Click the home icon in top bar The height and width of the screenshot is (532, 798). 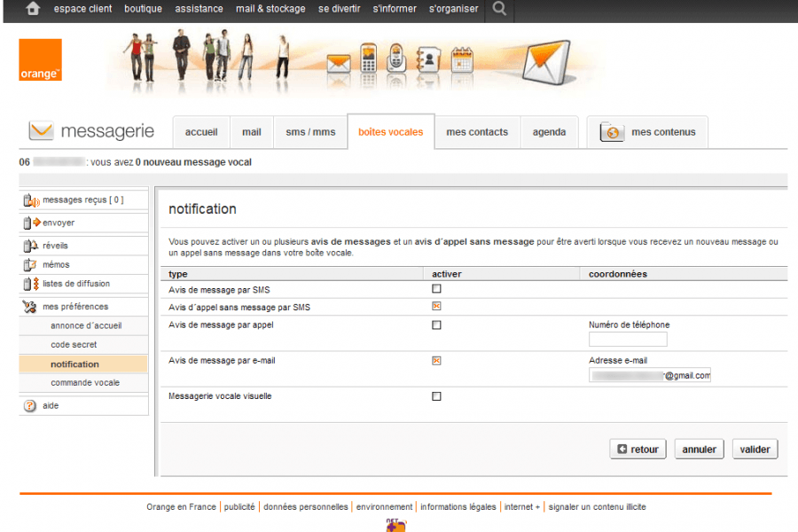click(33, 9)
